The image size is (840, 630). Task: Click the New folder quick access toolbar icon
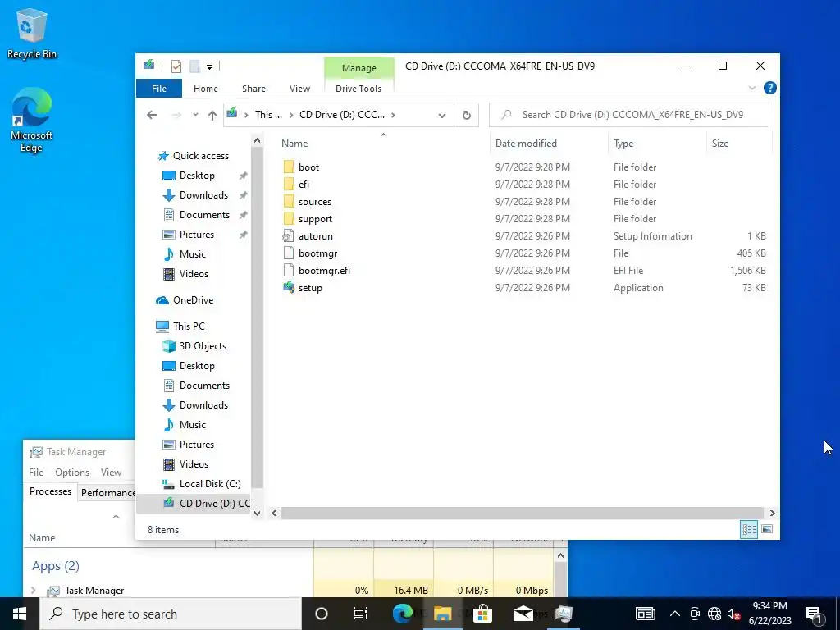point(195,66)
